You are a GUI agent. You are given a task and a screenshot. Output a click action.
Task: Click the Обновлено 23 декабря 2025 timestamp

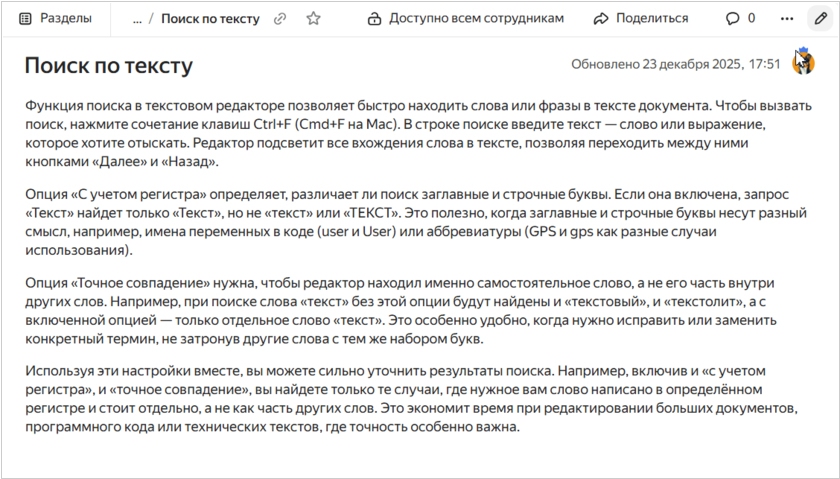point(675,64)
